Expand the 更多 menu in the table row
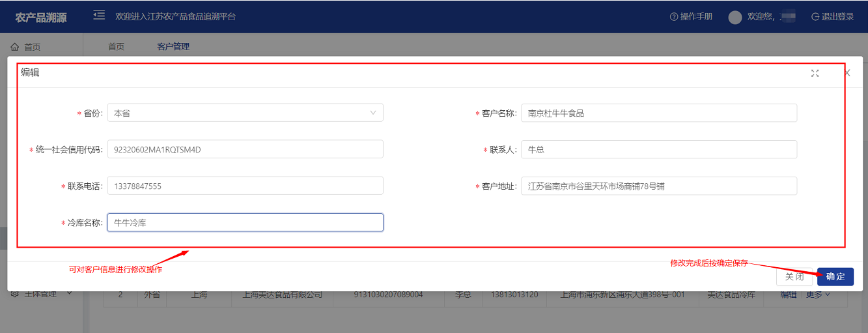Screen dimensions: 868x333 (819, 295)
